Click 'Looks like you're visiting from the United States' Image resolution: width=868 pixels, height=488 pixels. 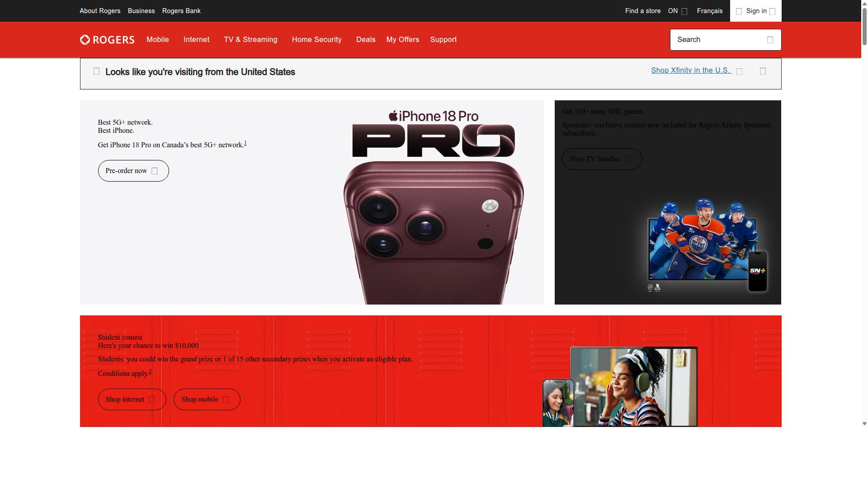pyautogui.click(x=200, y=72)
